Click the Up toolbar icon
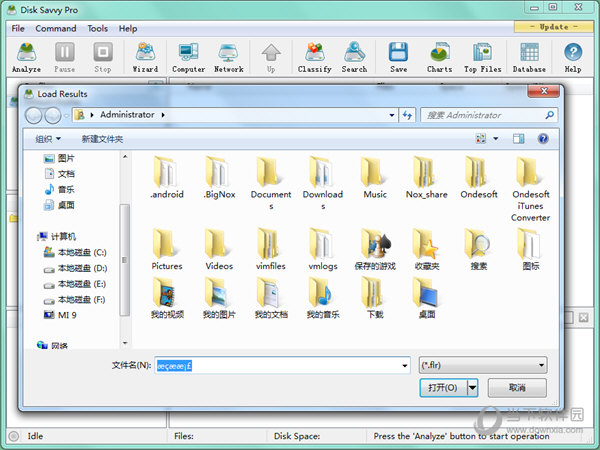The height and width of the screenshot is (450, 600). [271, 57]
